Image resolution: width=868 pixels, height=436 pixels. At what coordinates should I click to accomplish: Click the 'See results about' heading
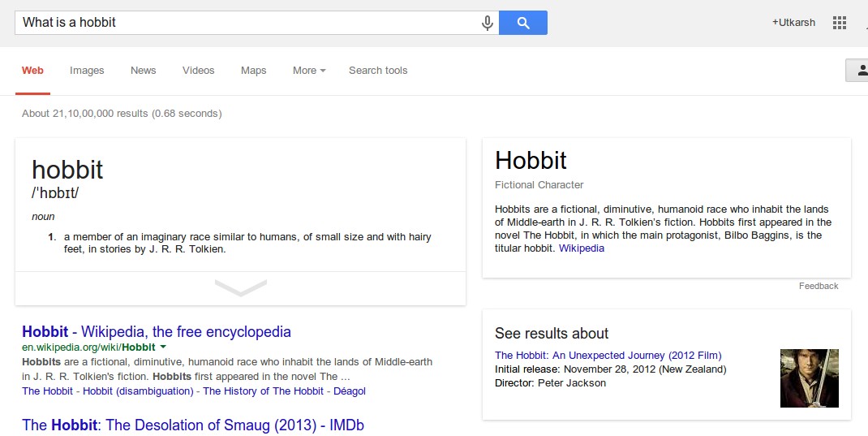pyautogui.click(x=552, y=334)
